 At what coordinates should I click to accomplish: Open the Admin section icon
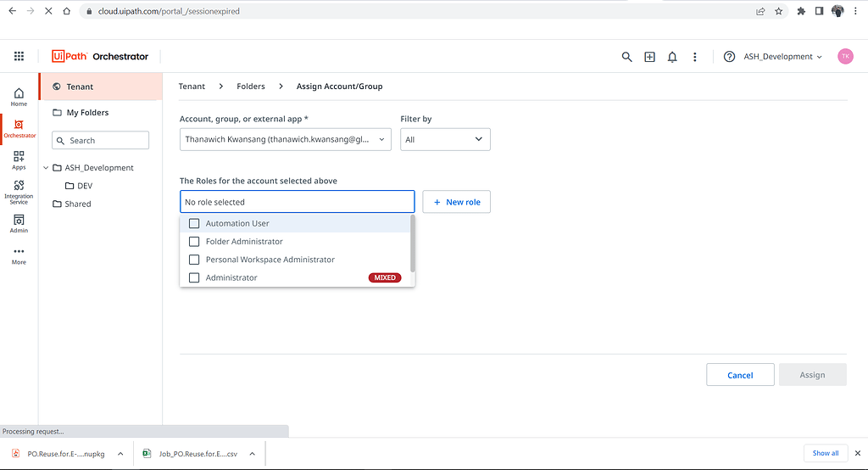[x=19, y=224]
